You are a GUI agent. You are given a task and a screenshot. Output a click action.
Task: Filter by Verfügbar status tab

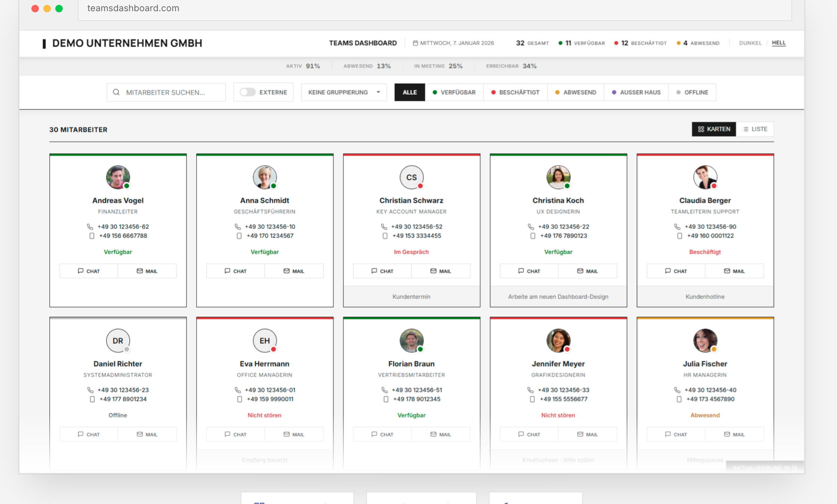454,92
